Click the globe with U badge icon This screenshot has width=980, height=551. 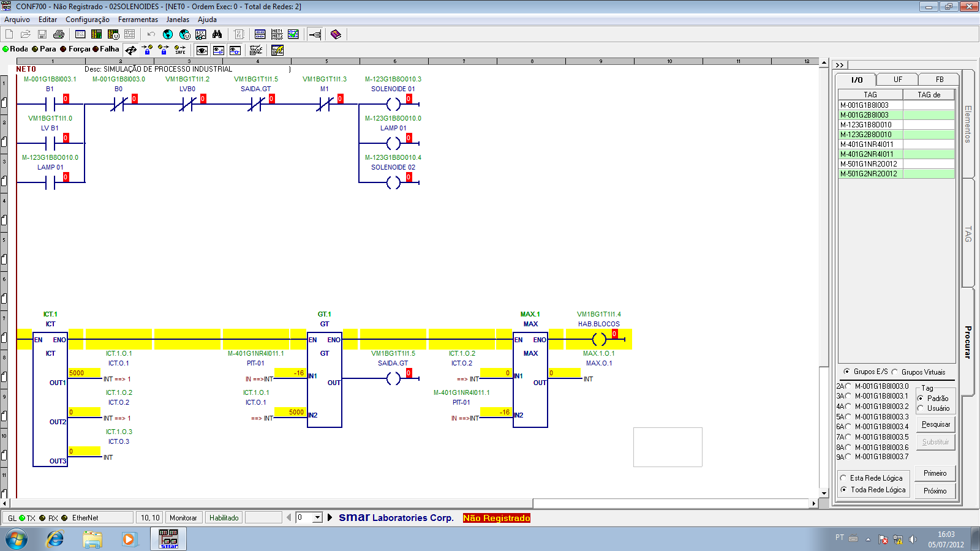pos(184,34)
